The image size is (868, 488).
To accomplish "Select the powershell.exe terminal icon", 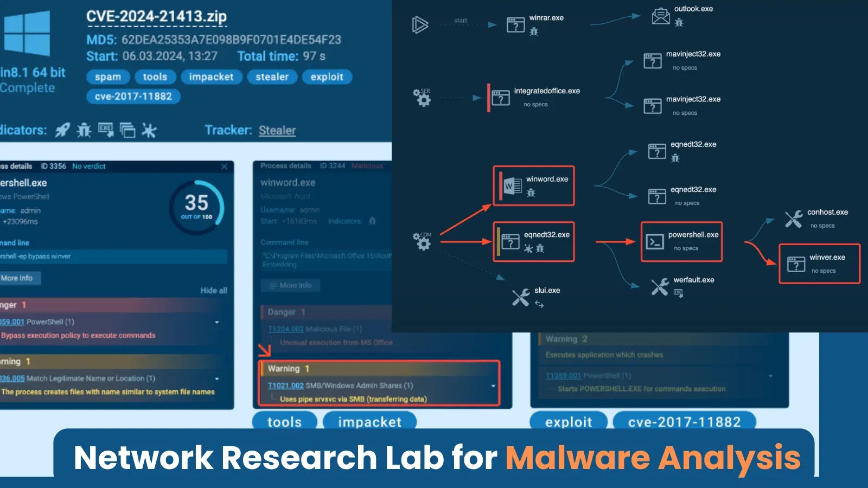I will click(x=655, y=241).
